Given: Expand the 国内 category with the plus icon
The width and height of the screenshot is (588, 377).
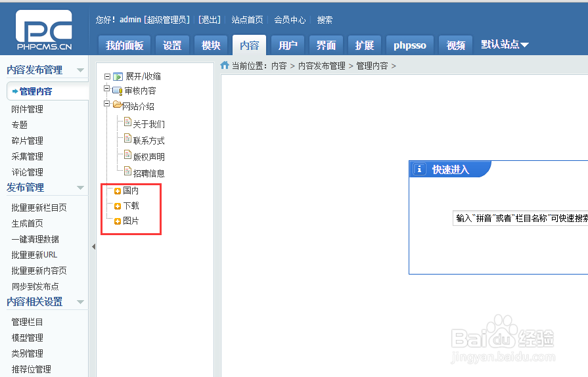Looking at the screenshot, I should tap(118, 191).
